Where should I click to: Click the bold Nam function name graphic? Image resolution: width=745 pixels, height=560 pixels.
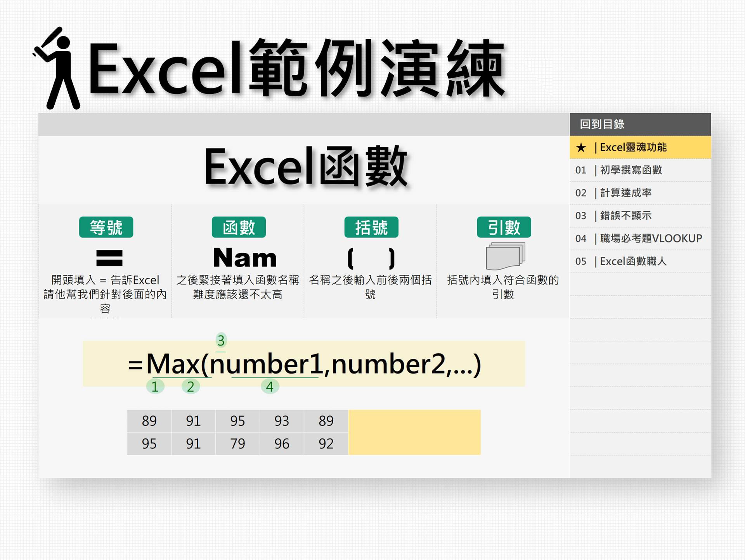[245, 258]
